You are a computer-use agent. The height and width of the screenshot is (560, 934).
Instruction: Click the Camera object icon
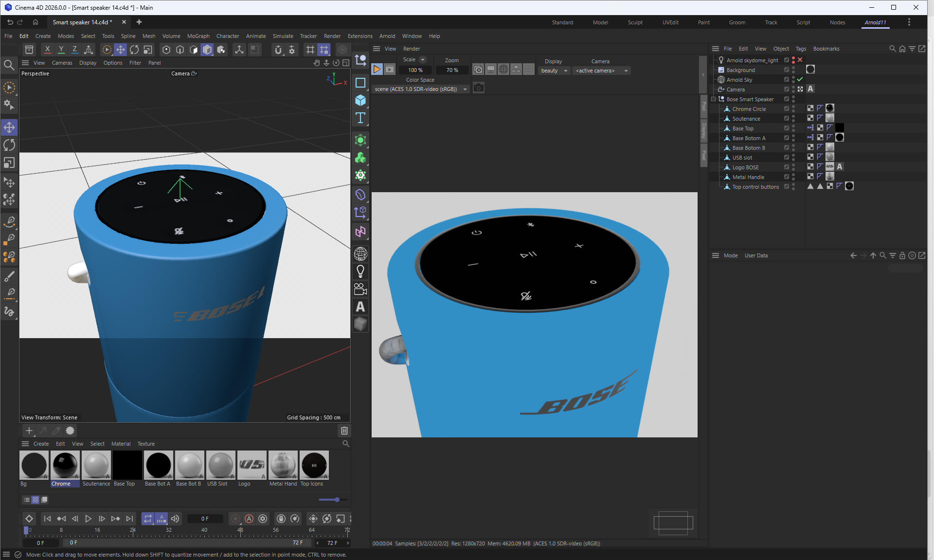click(360, 289)
